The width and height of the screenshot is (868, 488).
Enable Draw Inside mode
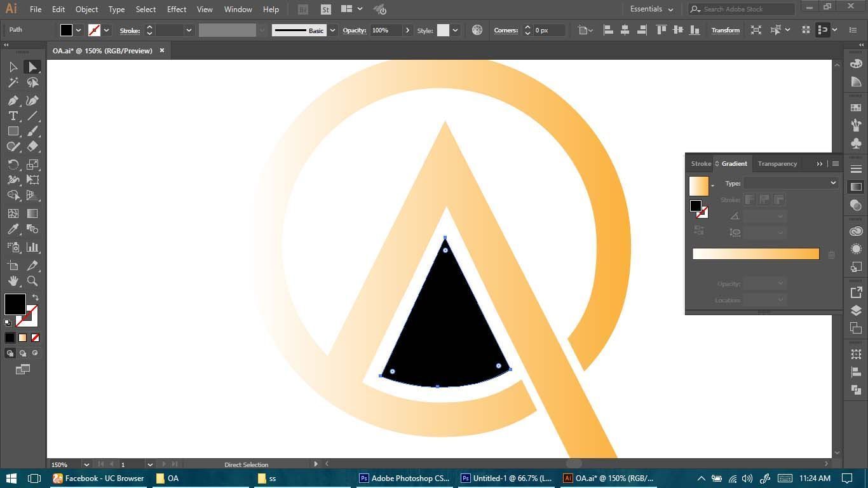(x=35, y=353)
